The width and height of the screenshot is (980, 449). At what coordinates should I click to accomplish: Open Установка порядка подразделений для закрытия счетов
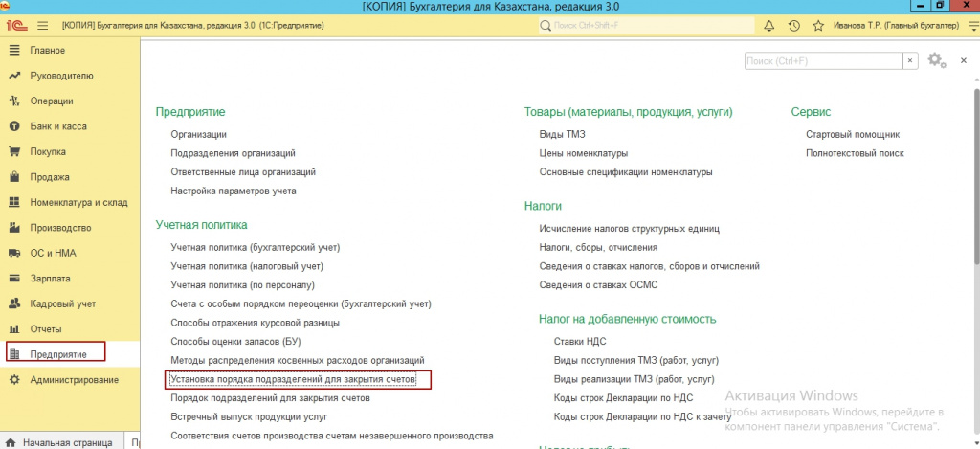[x=293, y=379]
